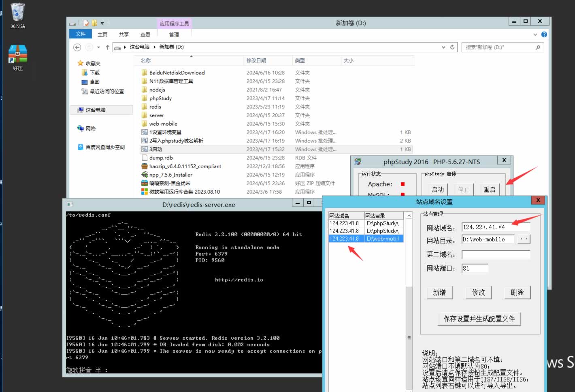Switch to the 查看 ribbon tab
Viewport: 575px width, 392px height.
pos(145,34)
